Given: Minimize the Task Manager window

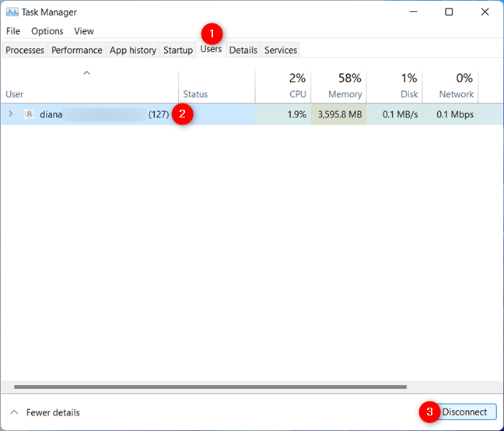Looking at the screenshot, I should coord(413,12).
